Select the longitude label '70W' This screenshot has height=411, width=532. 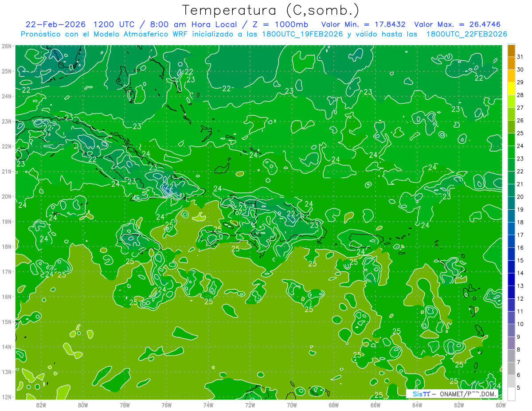click(292, 405)
